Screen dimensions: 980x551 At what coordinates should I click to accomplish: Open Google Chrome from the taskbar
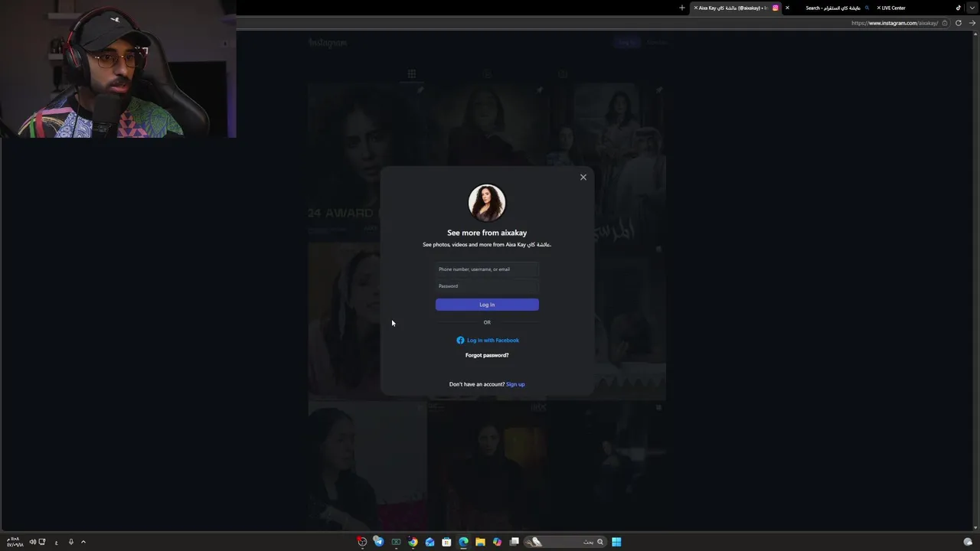(413, 542)
